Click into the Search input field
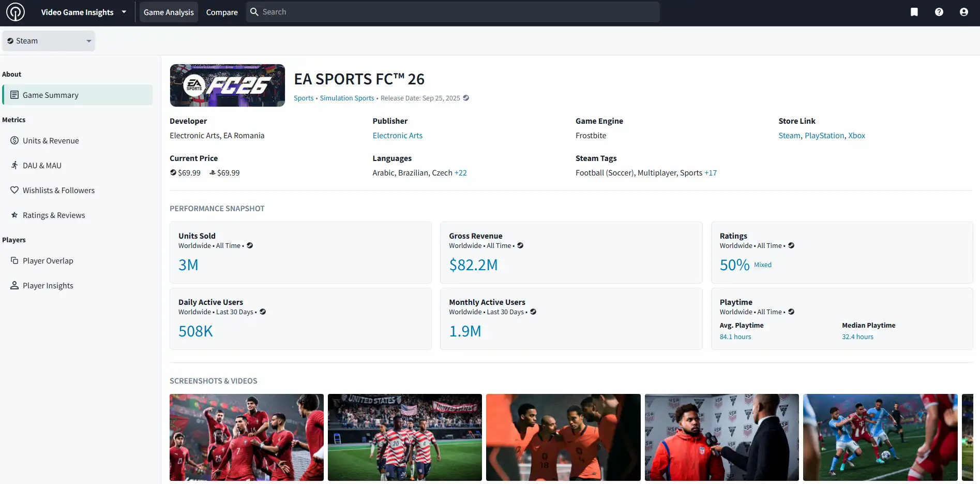The image size is (980, 484). (x=453, y=12)
